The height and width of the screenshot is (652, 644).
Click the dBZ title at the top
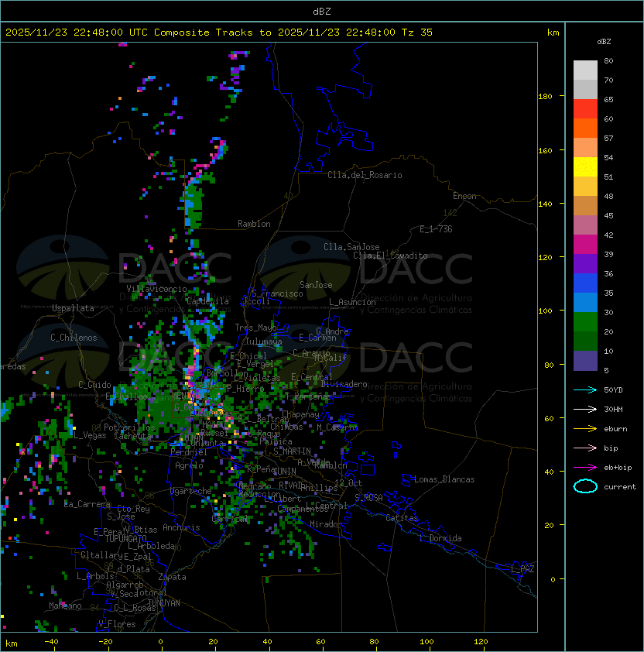322,11
